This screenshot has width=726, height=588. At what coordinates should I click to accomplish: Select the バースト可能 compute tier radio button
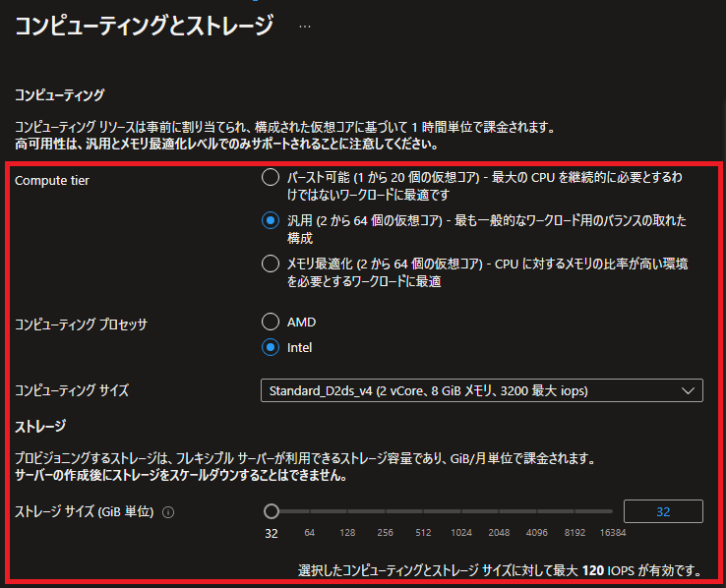coord(271,177)
